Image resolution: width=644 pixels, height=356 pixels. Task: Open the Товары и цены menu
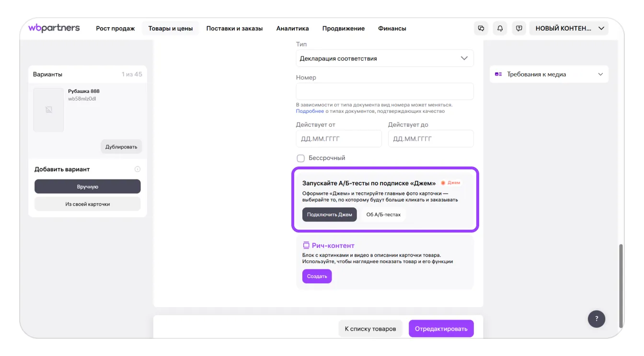[171, 28]
